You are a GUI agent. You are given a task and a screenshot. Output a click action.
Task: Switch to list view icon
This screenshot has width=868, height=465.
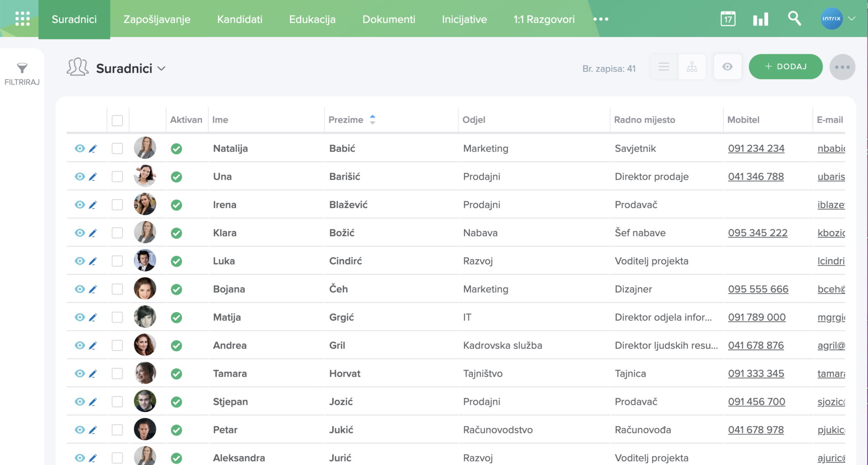(x=664, y=67)
